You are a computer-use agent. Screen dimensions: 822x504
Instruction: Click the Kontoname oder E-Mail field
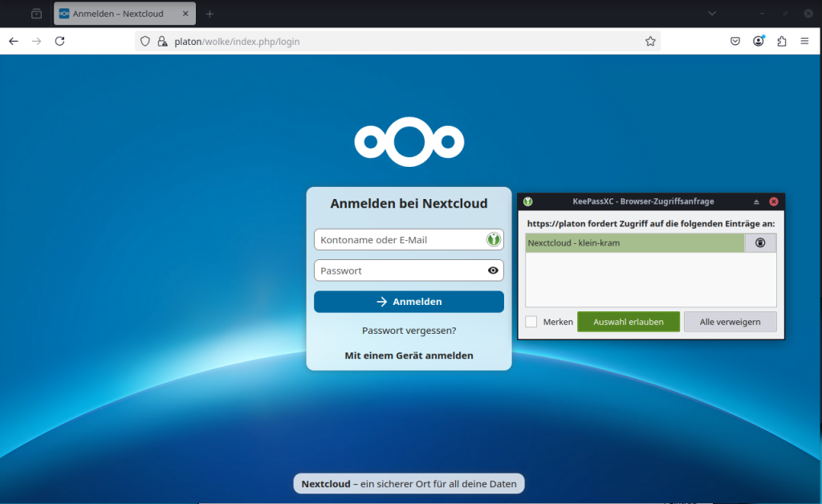coord(400,239)
